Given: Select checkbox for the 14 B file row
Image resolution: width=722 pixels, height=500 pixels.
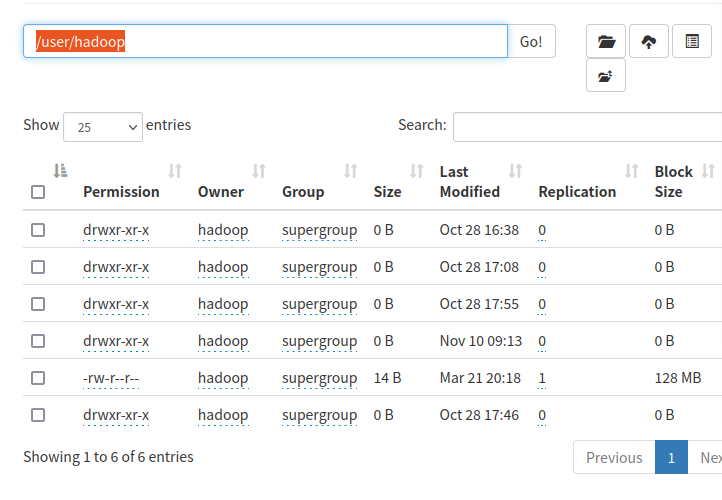Looking at the screenshot, I should 38,378.
